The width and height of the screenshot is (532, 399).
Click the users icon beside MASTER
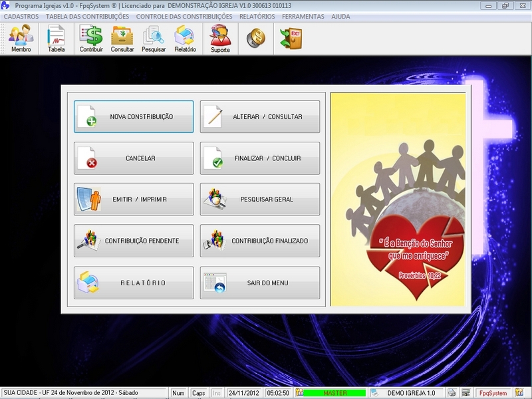click(299, 392)
